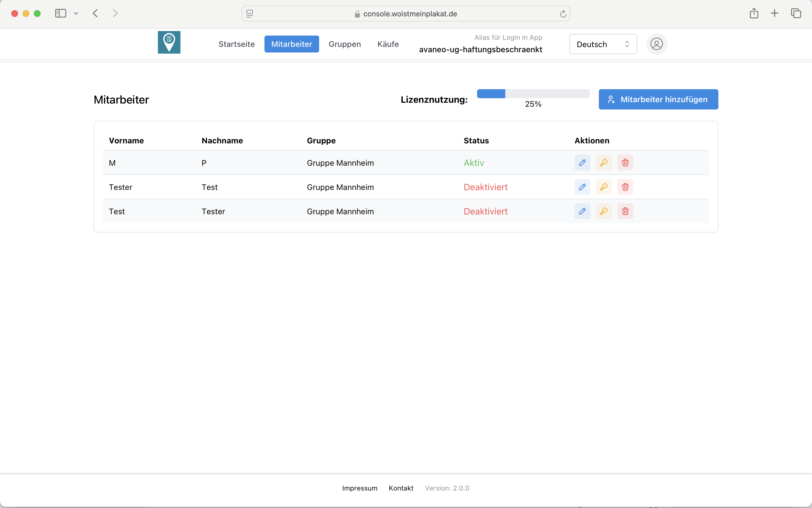Open the user profile avatar icon
812x508 pixels.
pyautogui.click(x=656, y=44)
